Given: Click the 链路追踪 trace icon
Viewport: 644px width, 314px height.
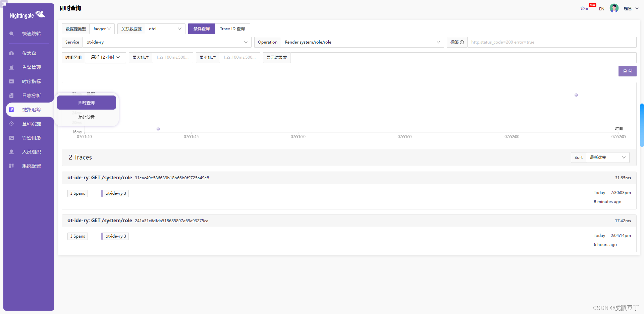Looking at the screenshot, I should (11, 110).
